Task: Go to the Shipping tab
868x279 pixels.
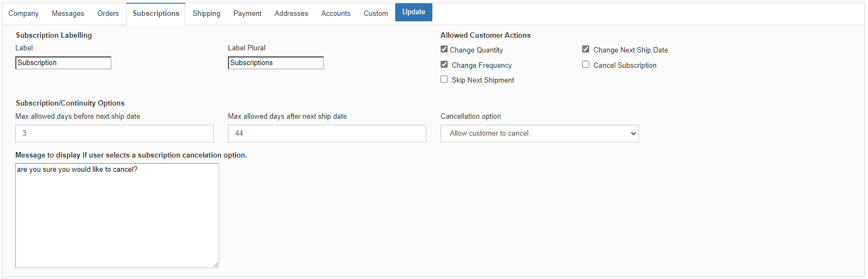Action: coord(207,14)
